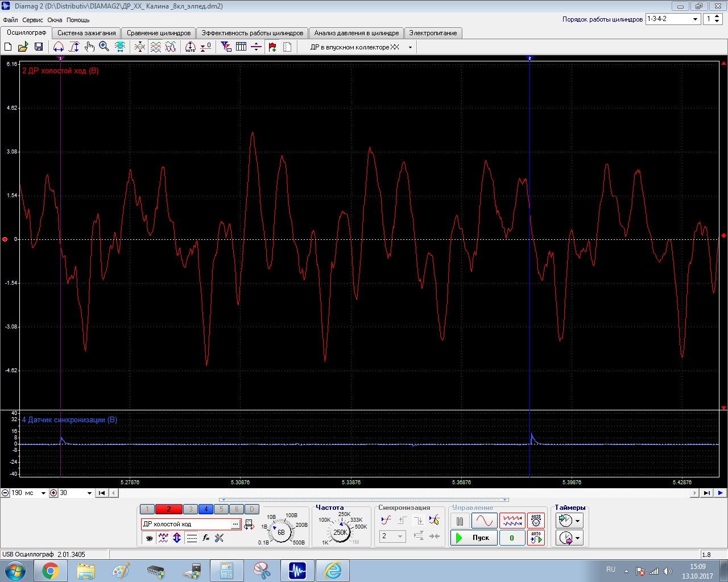Click the wavy filter channel option icon
This screenshot has height=582, width=728.
click(163, 537)
